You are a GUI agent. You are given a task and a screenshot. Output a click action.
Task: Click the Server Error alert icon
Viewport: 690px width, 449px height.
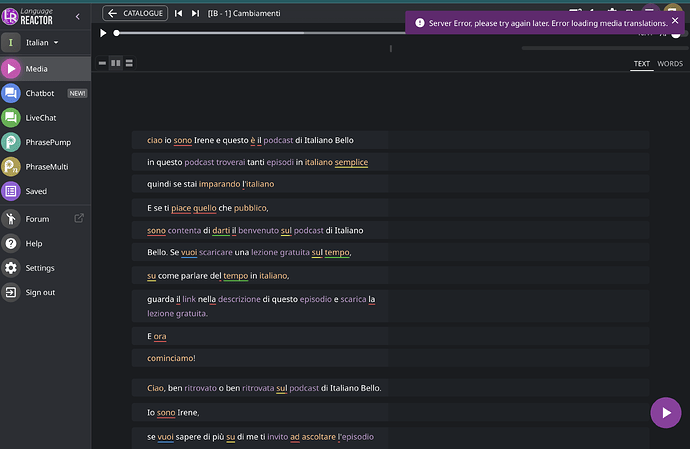tap(420, 23)
